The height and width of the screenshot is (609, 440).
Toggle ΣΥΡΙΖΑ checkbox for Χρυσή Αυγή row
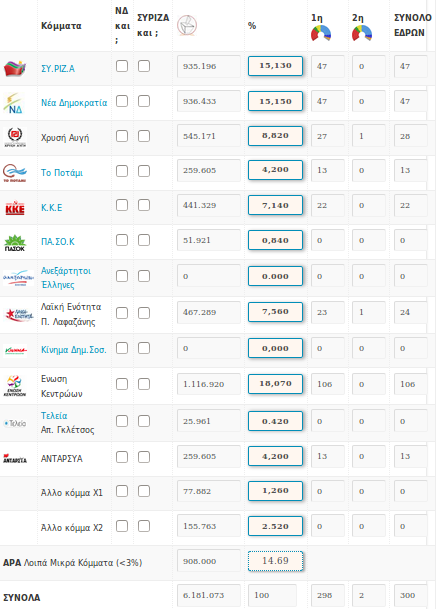tap(144, 136)
